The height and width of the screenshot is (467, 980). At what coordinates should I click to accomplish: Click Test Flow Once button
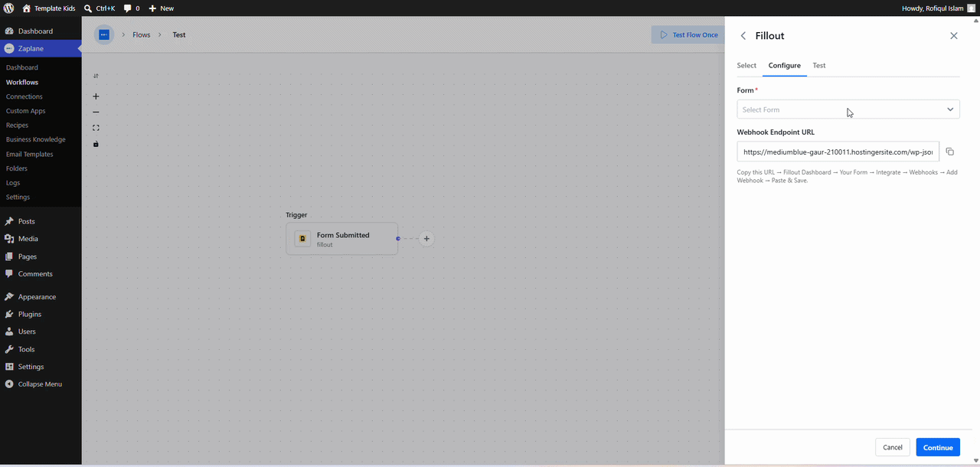click(688, 35)
